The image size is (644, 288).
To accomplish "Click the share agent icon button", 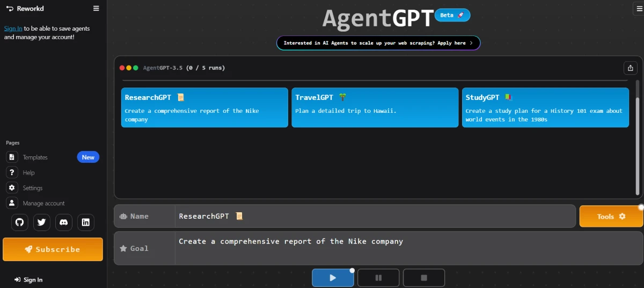I will pyautogui.click(x=630, y=68).
